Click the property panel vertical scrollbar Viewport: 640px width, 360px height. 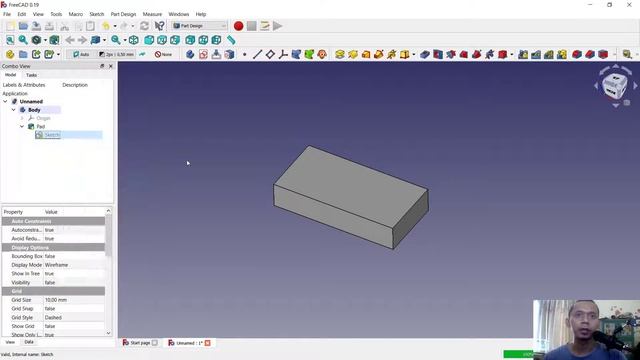[x=109, y=273]
